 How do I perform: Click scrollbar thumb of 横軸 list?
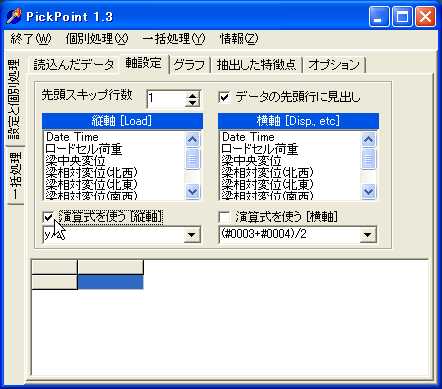[368, 158]
